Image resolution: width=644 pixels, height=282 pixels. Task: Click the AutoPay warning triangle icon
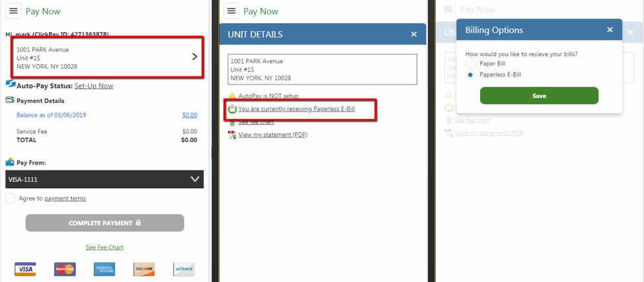(x=233, y=96)
